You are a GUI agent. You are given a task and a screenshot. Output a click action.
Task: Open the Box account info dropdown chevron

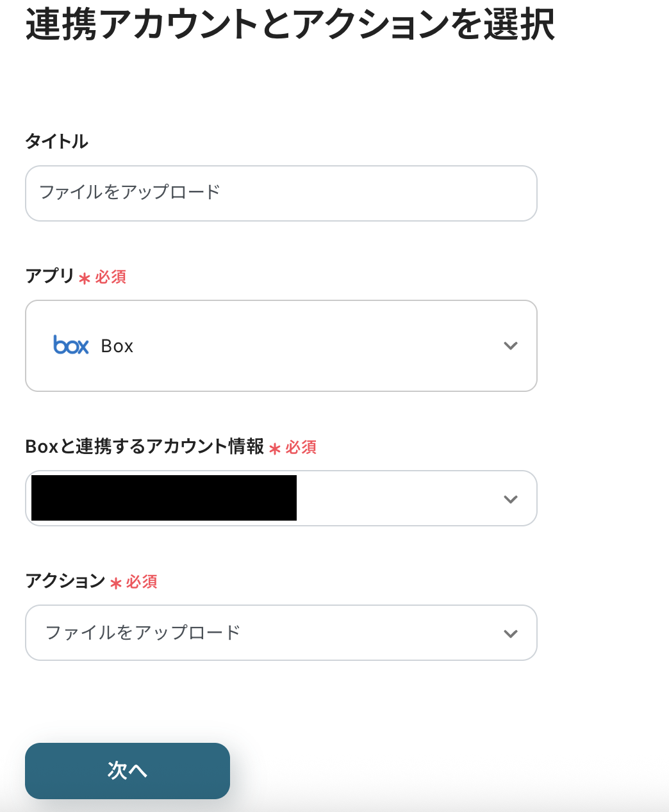510,499
